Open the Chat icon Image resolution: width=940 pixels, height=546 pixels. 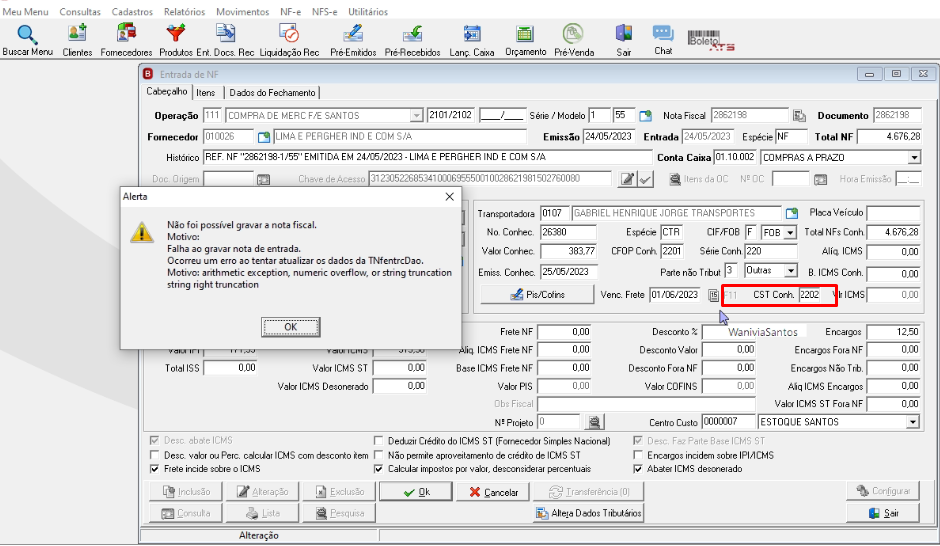(663, 33)
